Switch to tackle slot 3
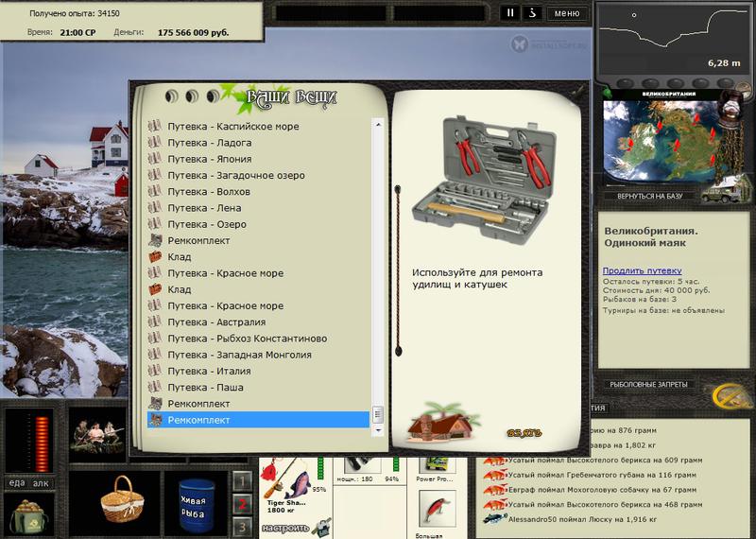The image size is (756, 539). coord(243,527)
